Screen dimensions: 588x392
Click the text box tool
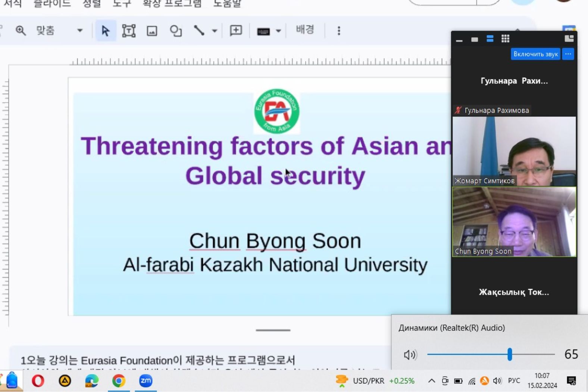pyautogui.click(x=129, y=31)
